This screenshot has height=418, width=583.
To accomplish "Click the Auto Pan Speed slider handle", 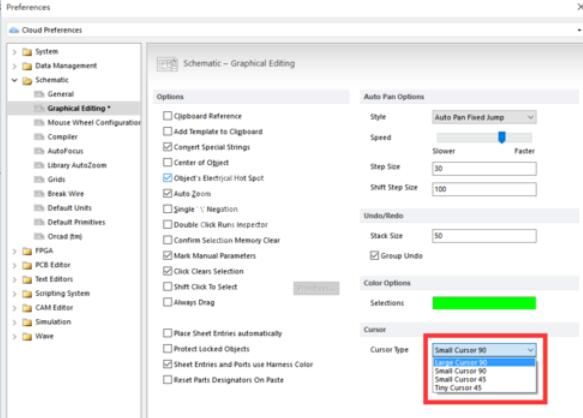I will 502,137.
